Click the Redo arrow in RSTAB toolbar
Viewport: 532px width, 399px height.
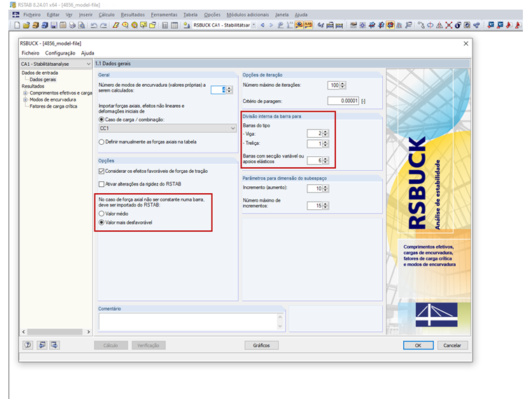tap(104, 25)
